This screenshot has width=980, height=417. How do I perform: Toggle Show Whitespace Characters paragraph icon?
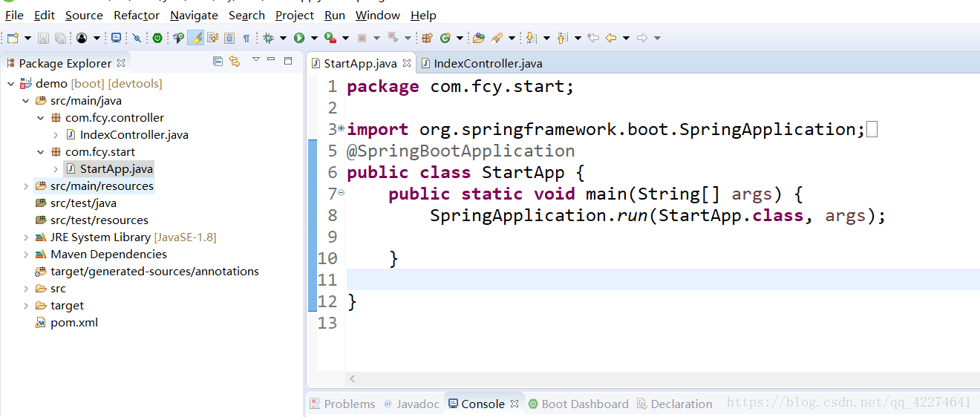(x=246, y=38)
